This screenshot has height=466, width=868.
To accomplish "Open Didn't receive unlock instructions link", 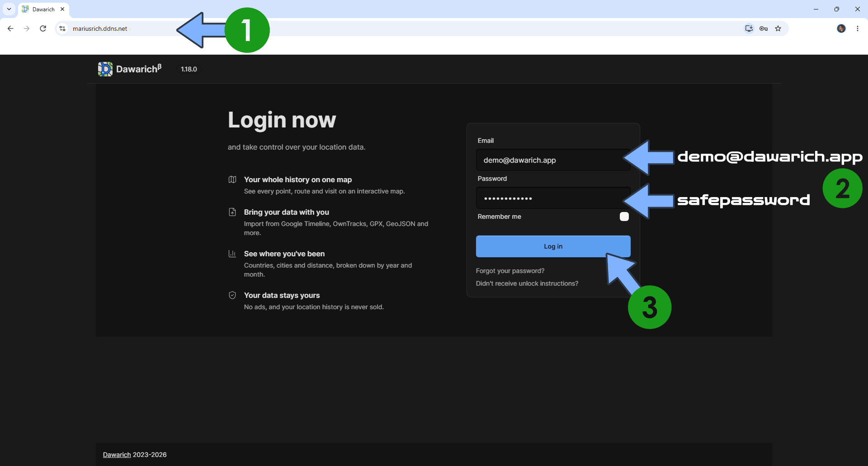I will tap(527, 283).
